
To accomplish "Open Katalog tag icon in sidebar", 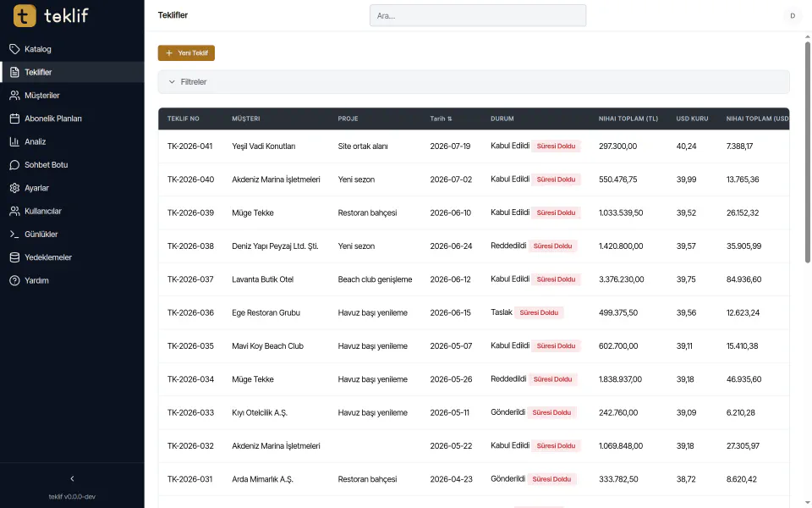I will tap(14, 49).
